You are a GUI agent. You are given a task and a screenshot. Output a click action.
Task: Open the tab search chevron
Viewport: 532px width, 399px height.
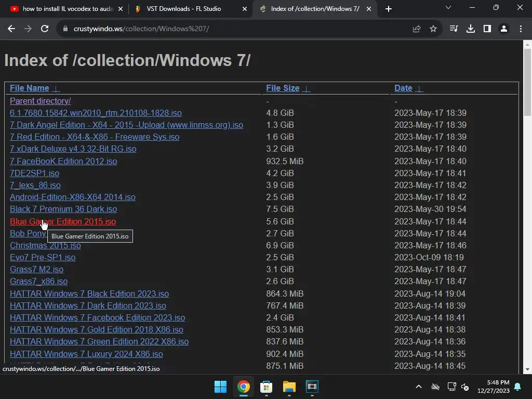point(448,7)
